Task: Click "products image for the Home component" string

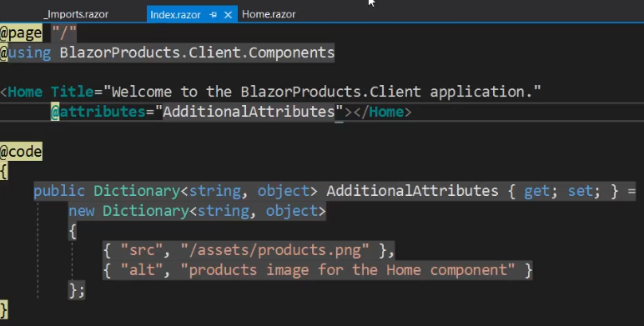Action: pyautogui.click(x=348, y=270)
